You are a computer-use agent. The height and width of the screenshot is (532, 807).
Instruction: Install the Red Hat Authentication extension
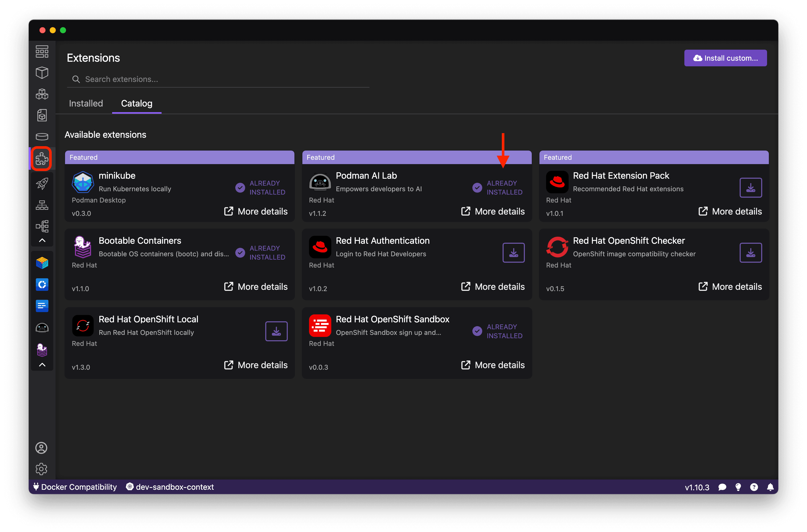[x=513, y=252]
